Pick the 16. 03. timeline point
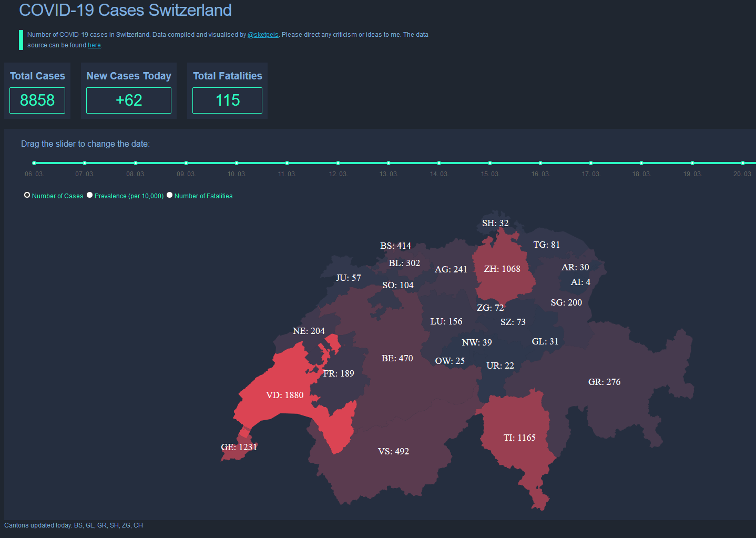Screen dimensions: 756x538 (x=540, y=163)
